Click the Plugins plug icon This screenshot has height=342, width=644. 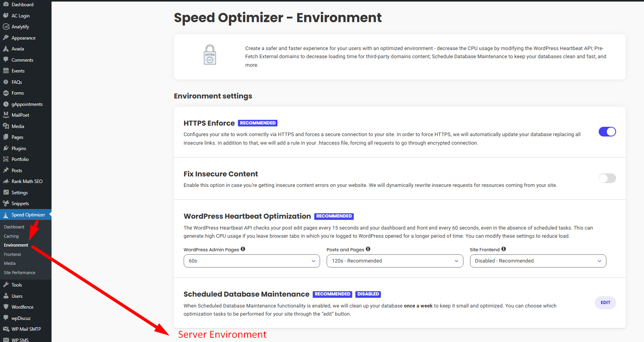point(6,148)
